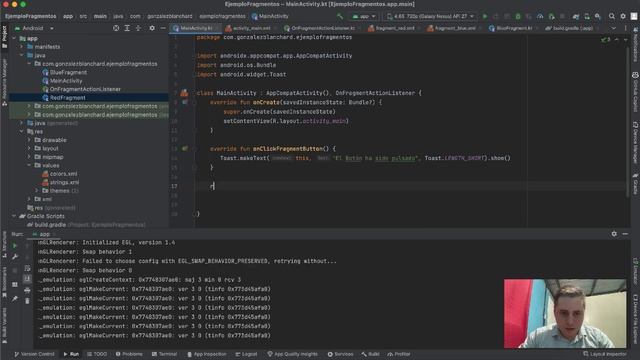Expand the drawable folder

pyautogui.click(x=29, y=140)
